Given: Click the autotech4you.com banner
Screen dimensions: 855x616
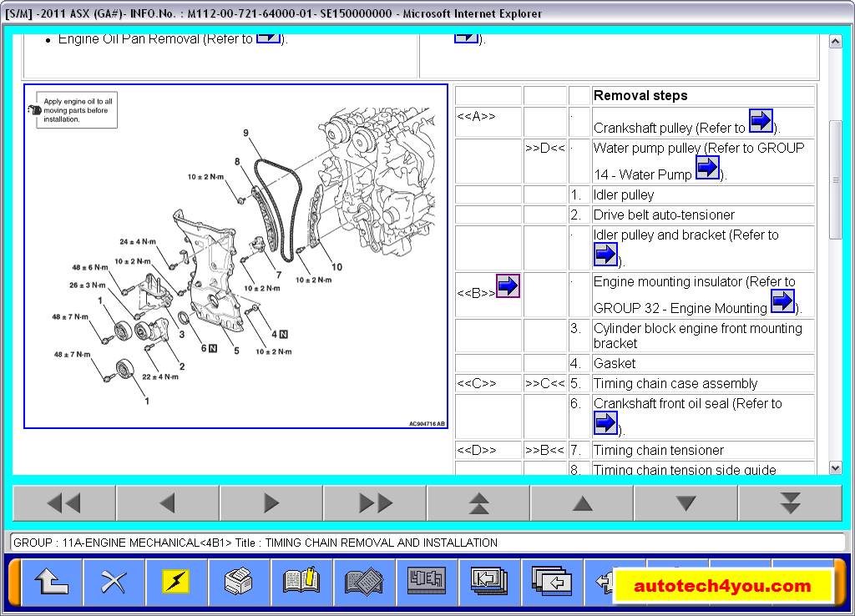Looking at the screenshot, I should point(723,583).
